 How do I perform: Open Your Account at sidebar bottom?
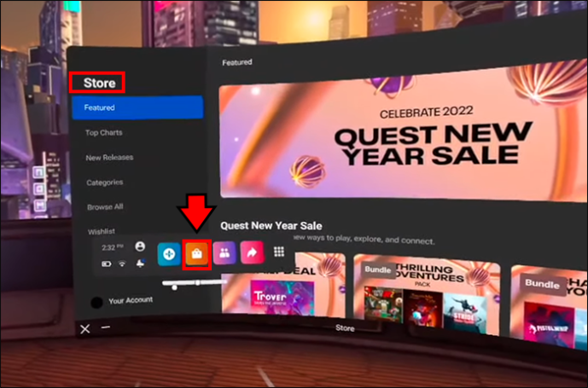(x=131, y=300)
